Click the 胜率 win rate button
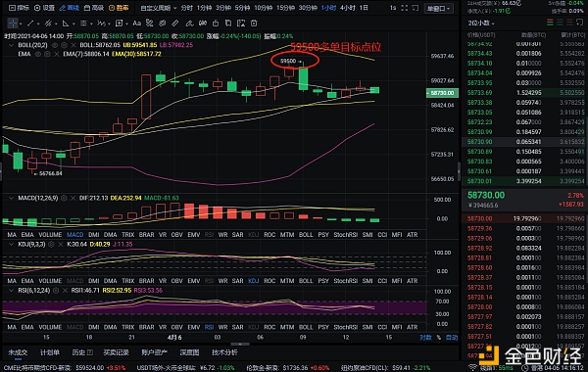 pyautogui.click(x=119, y=8)
